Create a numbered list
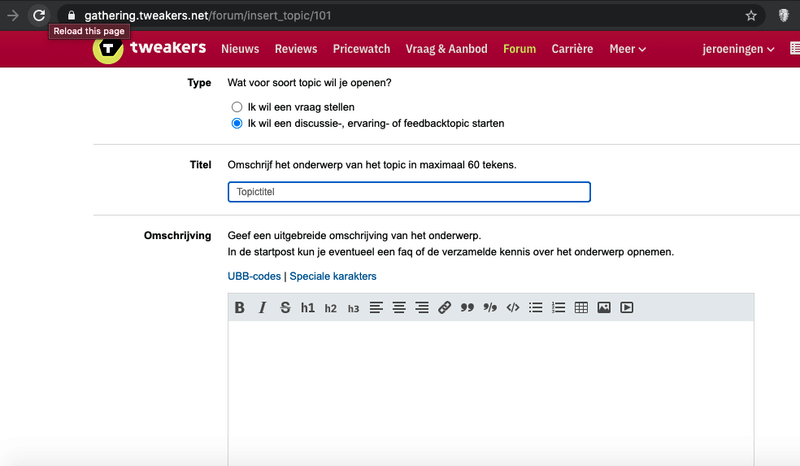This screenshot has width=800, height=466. 558,307
